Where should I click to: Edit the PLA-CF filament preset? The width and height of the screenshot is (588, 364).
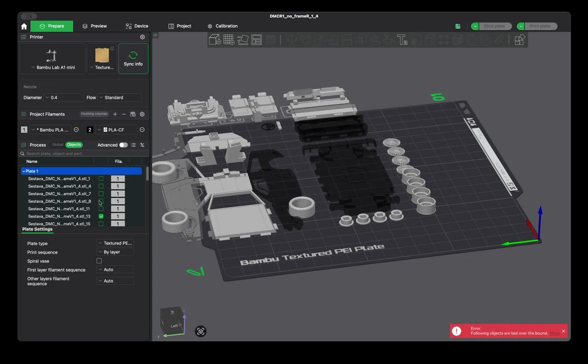click(142, 130)
